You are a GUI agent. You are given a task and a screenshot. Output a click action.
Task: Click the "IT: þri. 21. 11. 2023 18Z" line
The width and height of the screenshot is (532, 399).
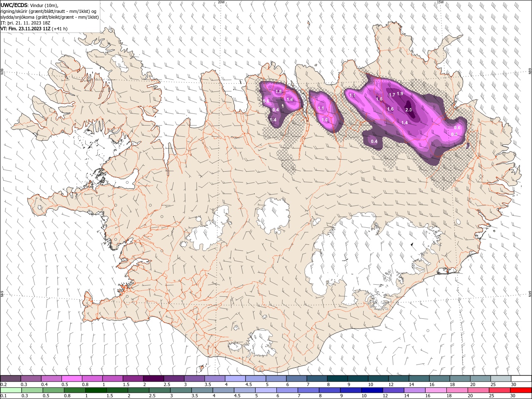25,23
